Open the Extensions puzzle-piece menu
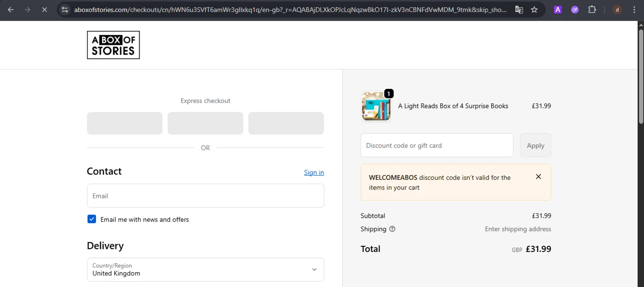Image resolution: width=644 pixels, height=287 pixels. (x=592, y=9)
